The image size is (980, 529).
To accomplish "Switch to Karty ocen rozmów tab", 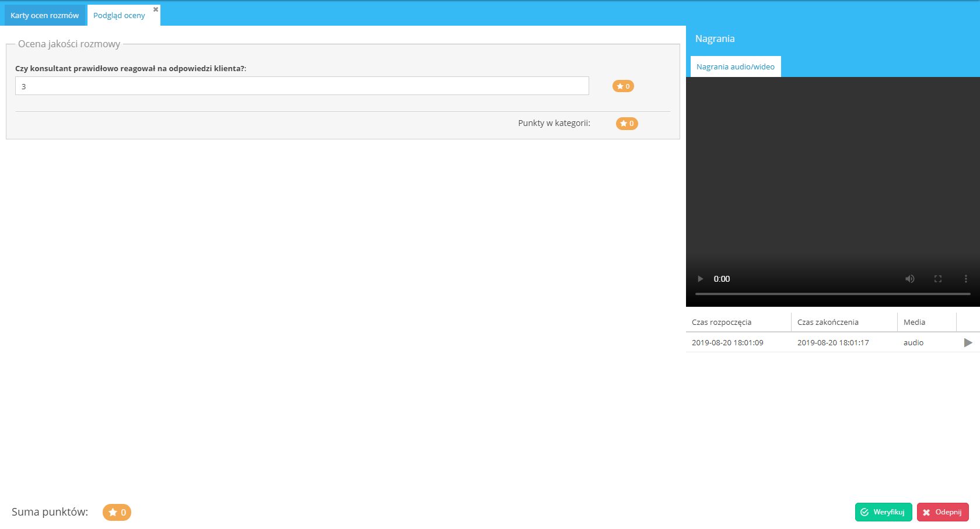I will (44, 15).
